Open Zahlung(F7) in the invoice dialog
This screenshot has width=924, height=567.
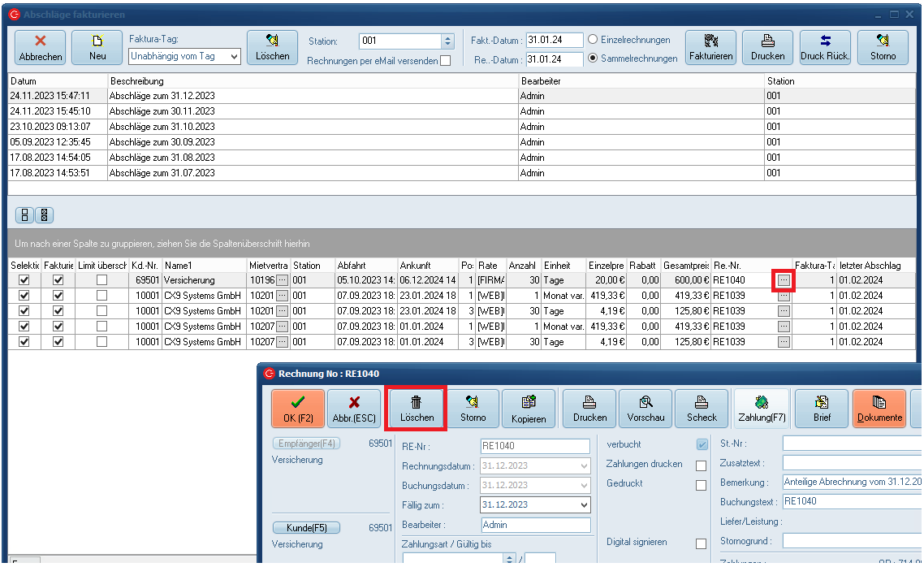pyautogui.click(x=762, y=409)
